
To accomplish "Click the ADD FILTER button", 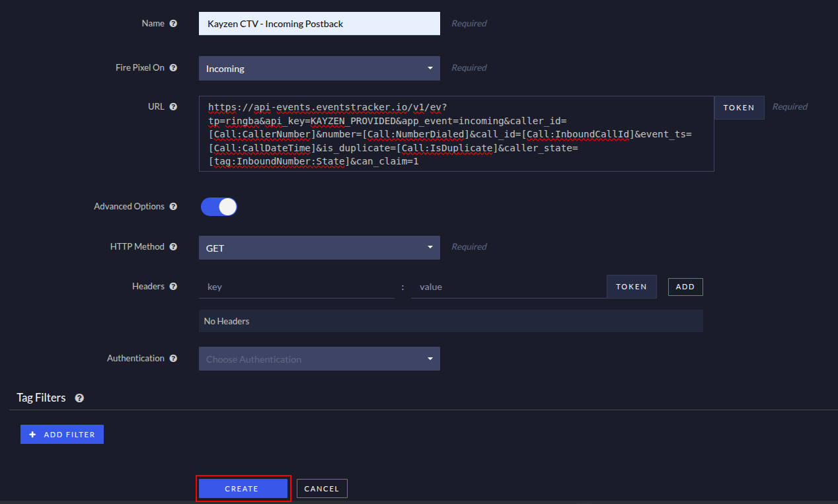I will click(62, 434).
